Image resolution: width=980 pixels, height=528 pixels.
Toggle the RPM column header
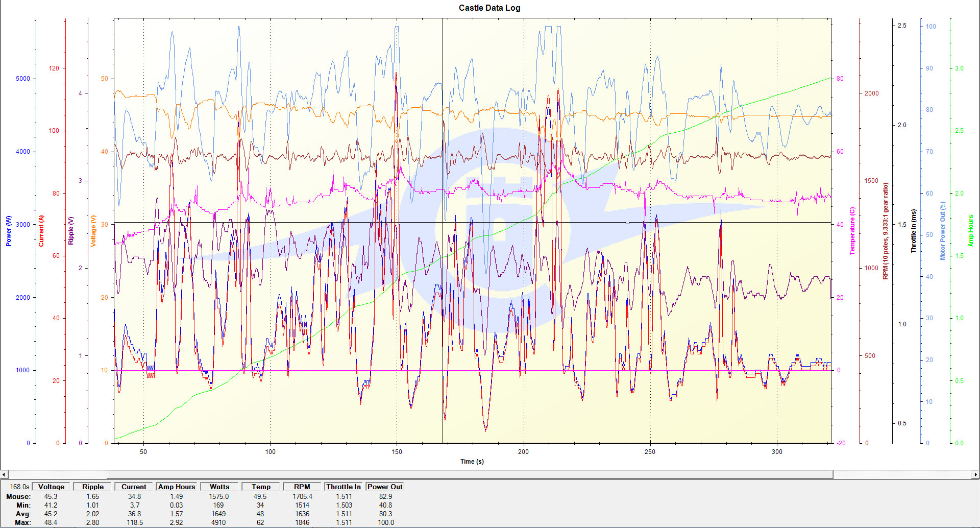click(302, 487)
